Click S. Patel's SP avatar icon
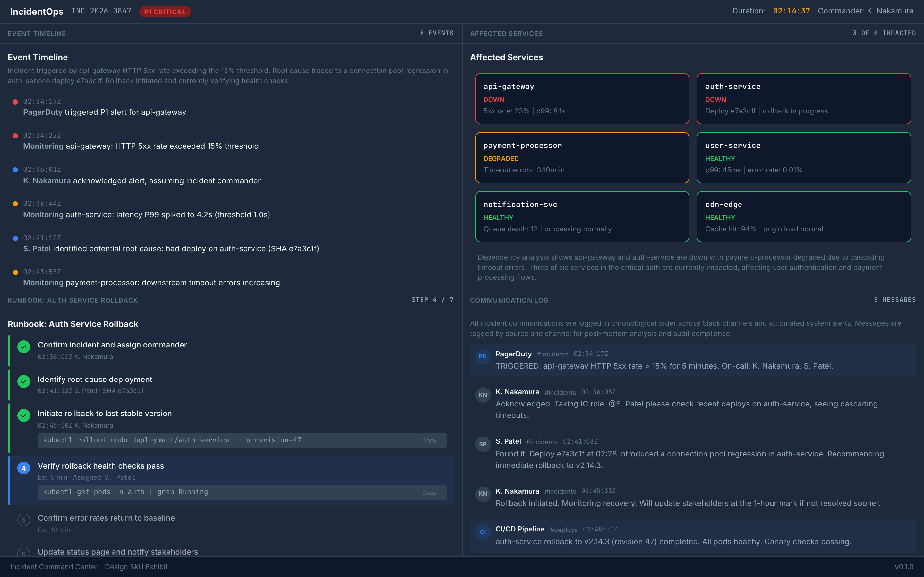Image resolution: width=924 pixels, height=577 pixels. click(x=483, y=444)
